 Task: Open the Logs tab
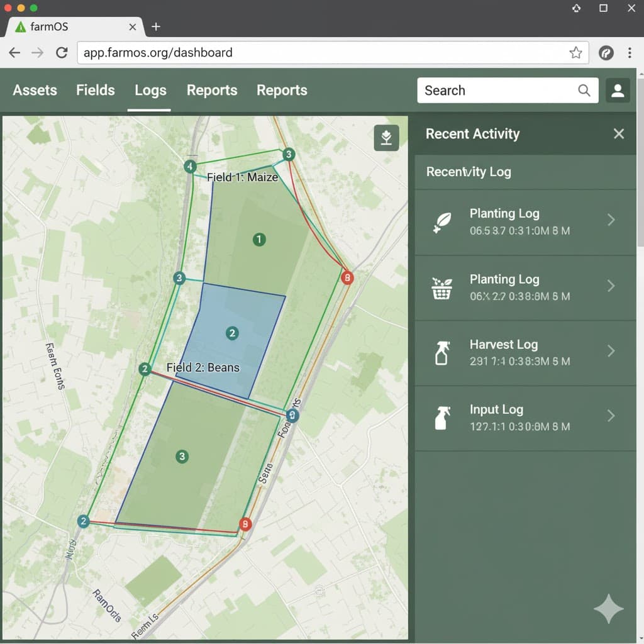click(x=150, y=91)
